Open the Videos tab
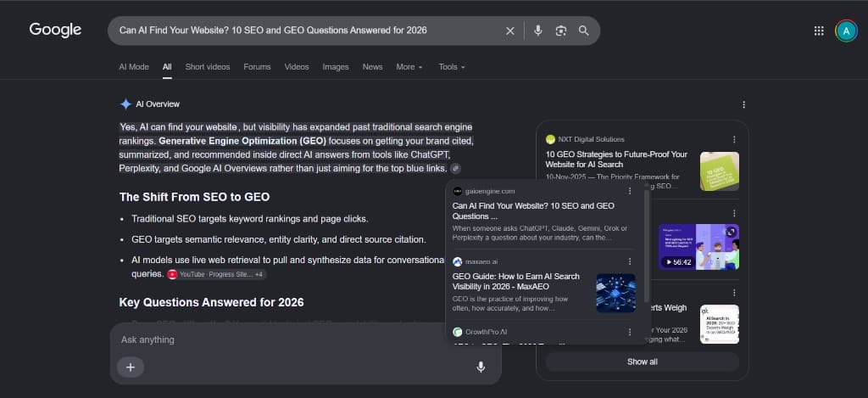The width and height of the screenshot is (868, 398). click(x=297, y=67)
